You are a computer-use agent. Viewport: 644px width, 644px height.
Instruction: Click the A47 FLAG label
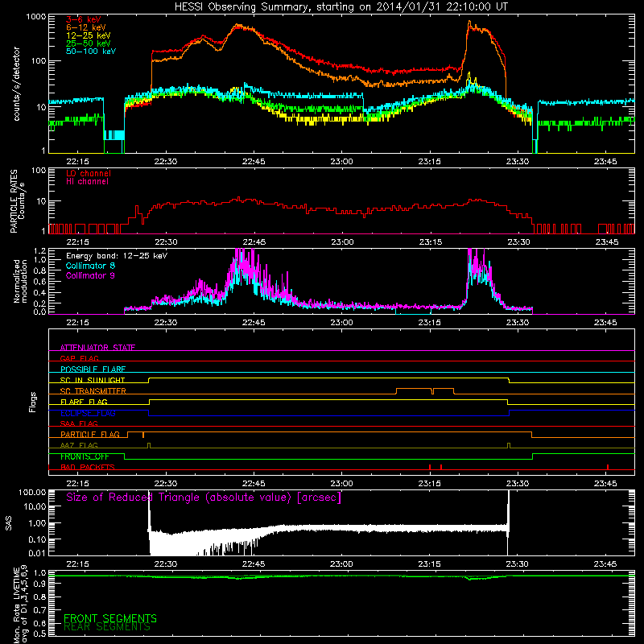pyautogui.click(x=79, y=445)
